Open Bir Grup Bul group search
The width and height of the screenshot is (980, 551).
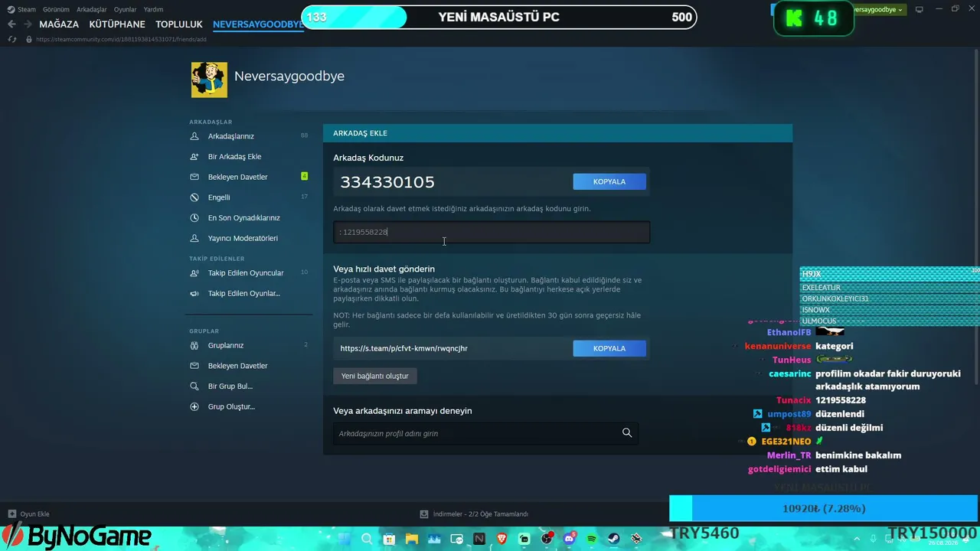(x=230, y=386)
